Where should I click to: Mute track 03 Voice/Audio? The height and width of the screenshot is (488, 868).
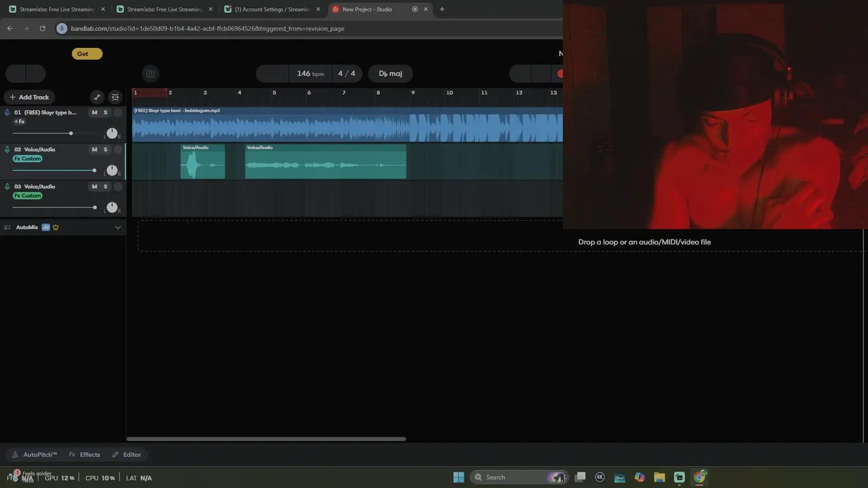coord(94,186)
